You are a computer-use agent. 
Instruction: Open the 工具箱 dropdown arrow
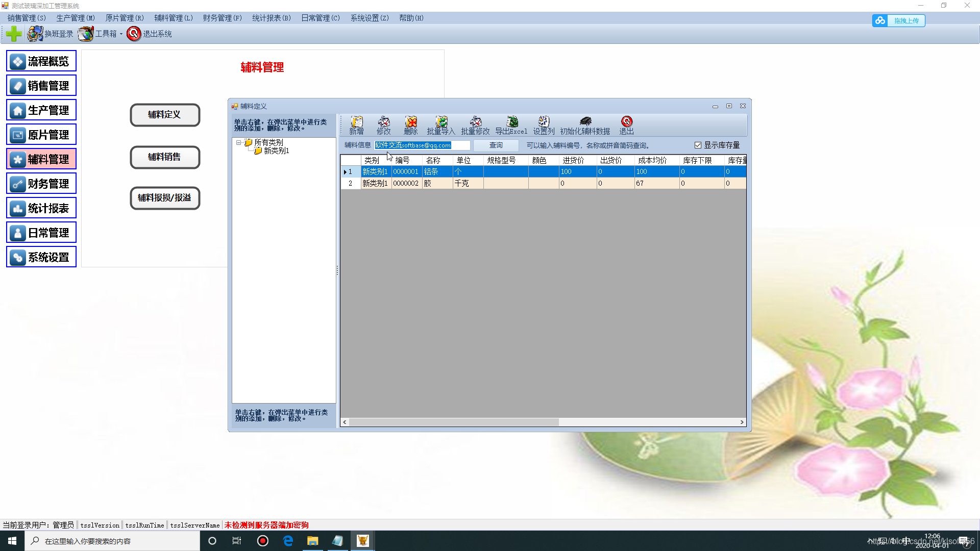pos(121,34)
